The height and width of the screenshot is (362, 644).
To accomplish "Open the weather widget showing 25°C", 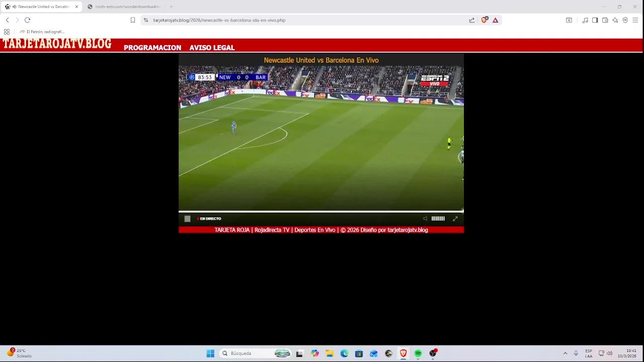I will pos(19,353).
